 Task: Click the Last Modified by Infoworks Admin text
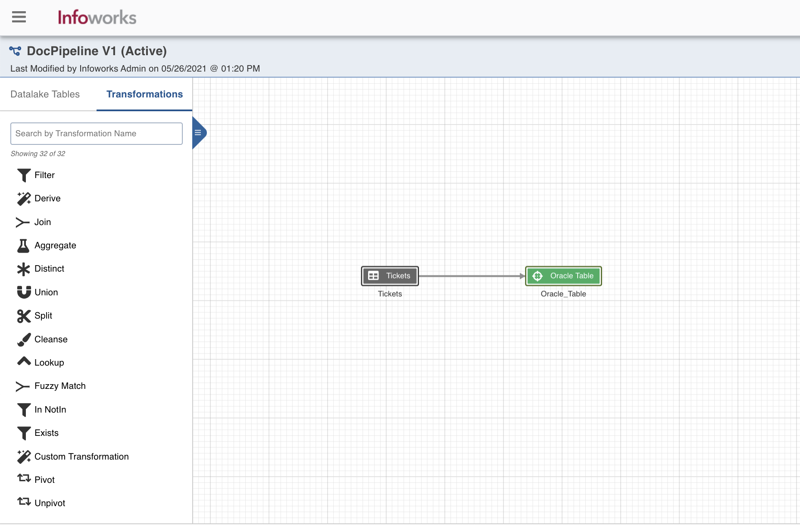tap(135, 69)
